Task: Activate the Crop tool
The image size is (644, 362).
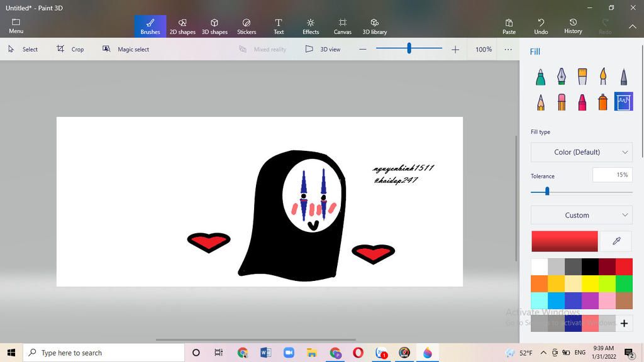Action: [x=70, y=49]
